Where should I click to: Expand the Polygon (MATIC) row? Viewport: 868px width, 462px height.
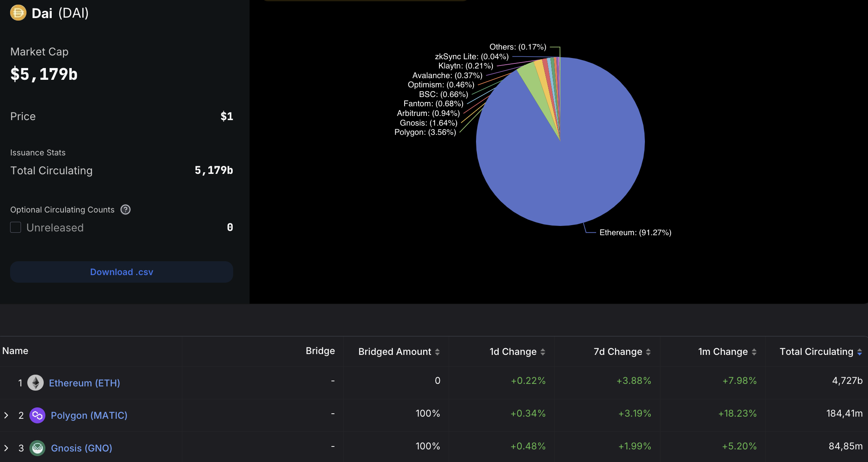(6, 415)
